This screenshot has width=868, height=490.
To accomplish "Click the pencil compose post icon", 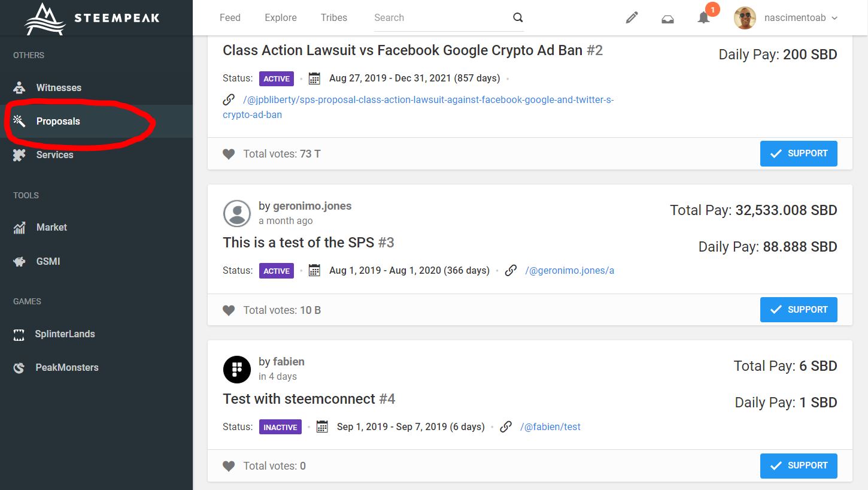I will (x=632, y=18).
